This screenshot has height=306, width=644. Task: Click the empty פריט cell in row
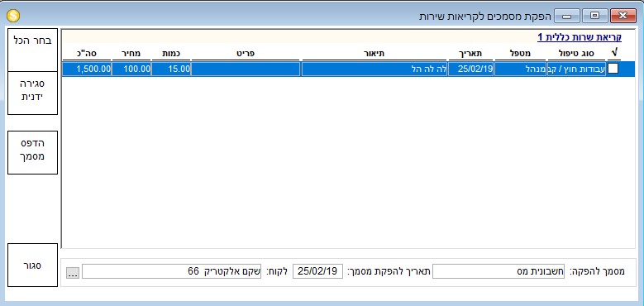click(x=246, y=69)
